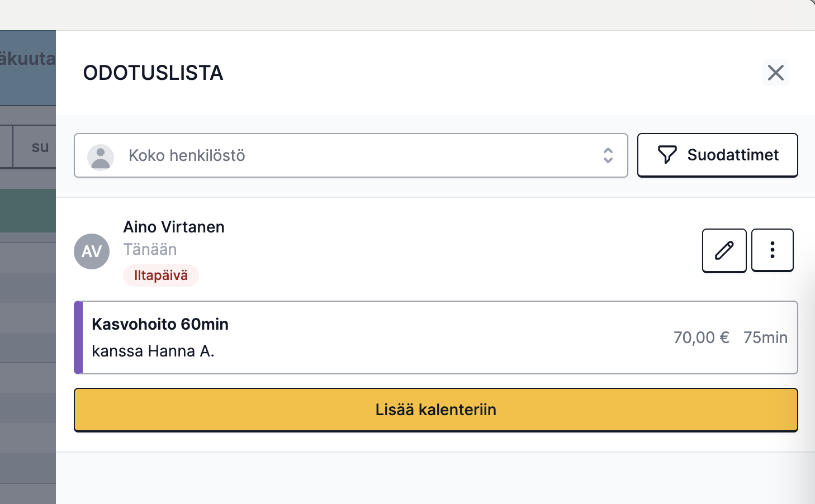Select the Iltapäivä tag
The width and height of the screenshot is (815, 504).
pos(161,275)
